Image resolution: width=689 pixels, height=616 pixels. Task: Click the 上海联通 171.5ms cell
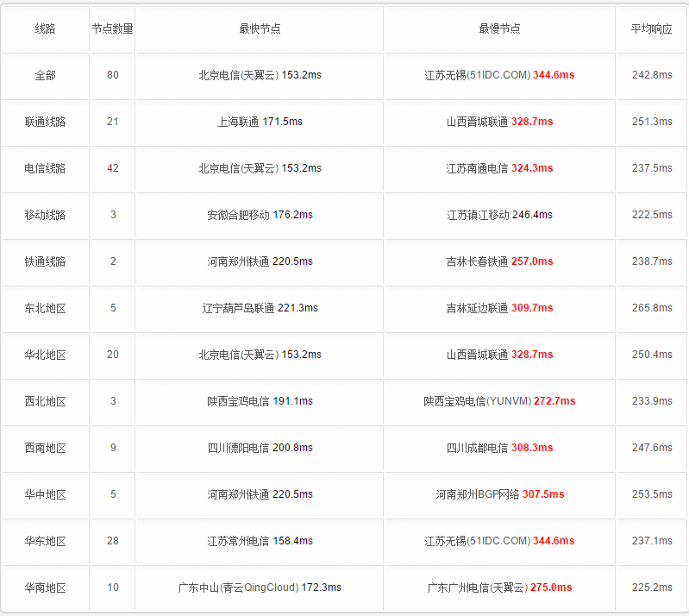[260, 122]
